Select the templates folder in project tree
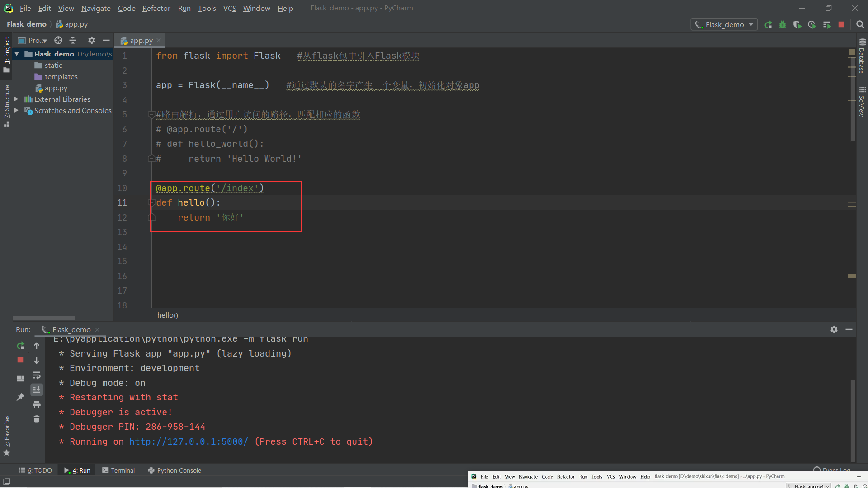Image resolution: width=868 pixels, height=488 pixels. (61, 76)
